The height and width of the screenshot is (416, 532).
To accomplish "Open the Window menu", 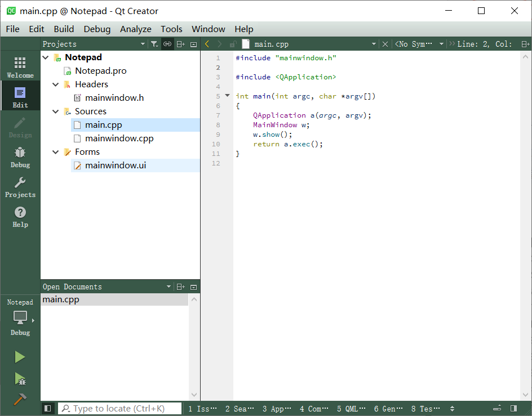I will click(209, 29).
